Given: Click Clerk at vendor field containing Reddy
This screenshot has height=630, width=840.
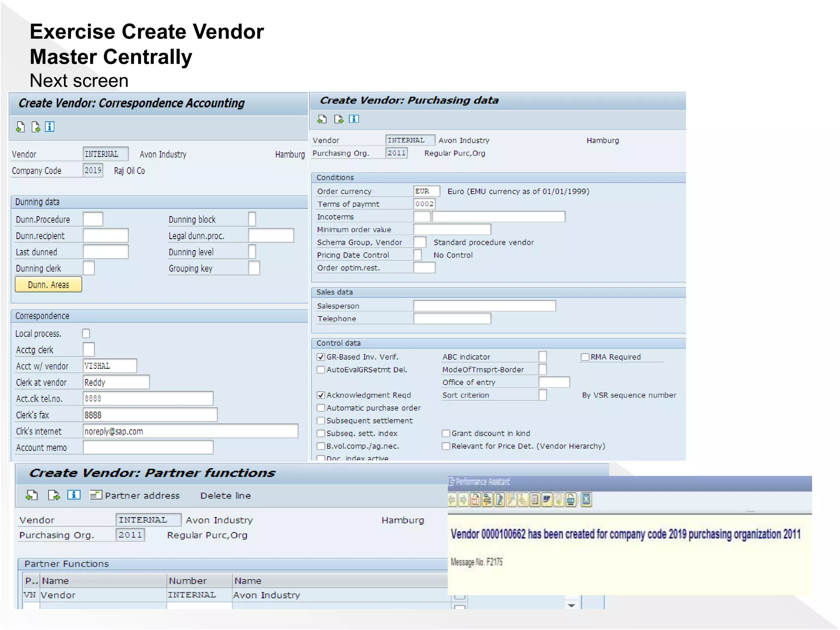Looking at the screenshot, I should click(116, 382).
